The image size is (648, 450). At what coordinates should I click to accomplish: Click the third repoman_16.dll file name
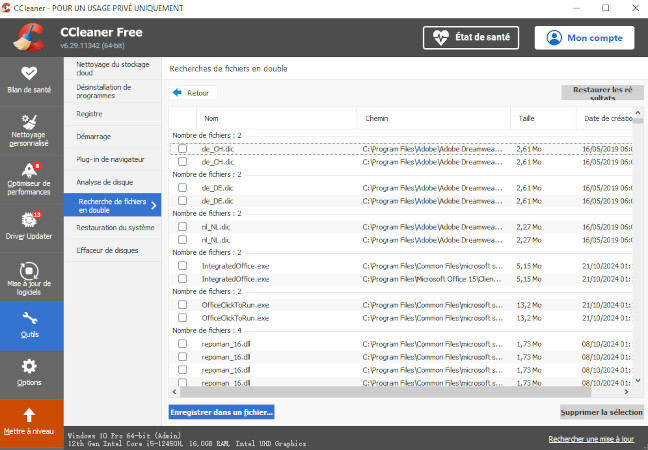click(226, 370)
